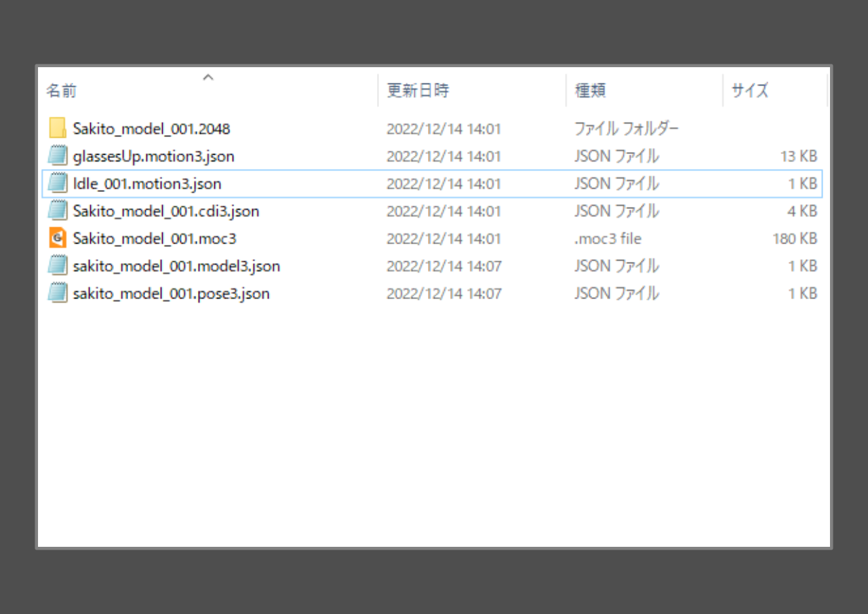
Task: Click the JSON ファイル type of glassesUp.motion3.json
Action: pyautogui.click(x=616, y=156)
